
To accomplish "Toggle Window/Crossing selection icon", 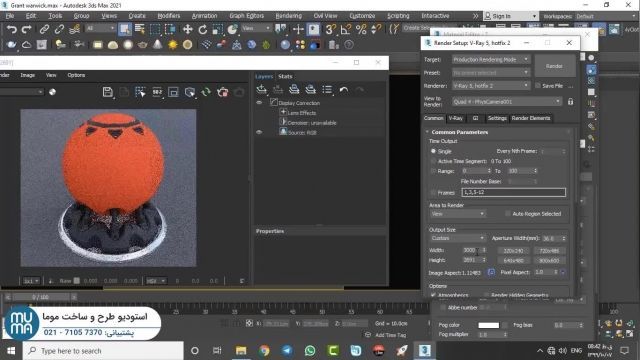I will [x=170, y=29].
